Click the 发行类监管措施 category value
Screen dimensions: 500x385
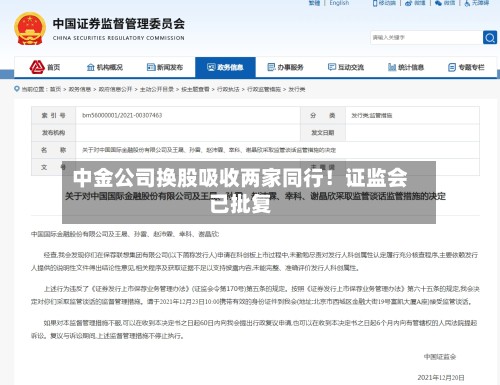[372, 115]
